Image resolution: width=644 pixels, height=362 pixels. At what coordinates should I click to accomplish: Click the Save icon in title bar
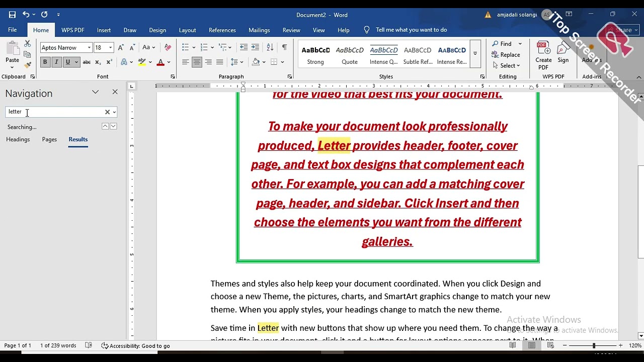pyautogui.click(x=12, y=15)
